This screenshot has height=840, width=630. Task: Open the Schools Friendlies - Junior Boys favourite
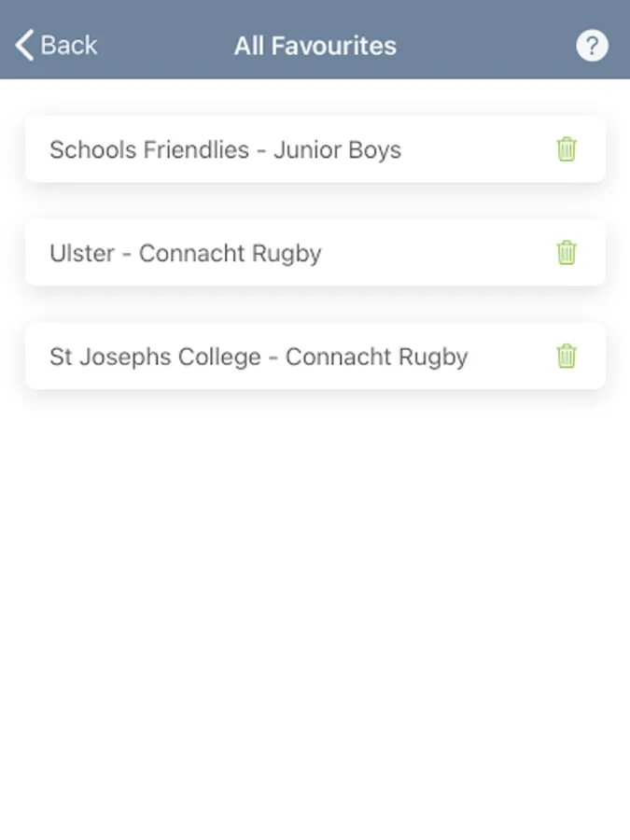pyautogui.click(x=280, y=149)
